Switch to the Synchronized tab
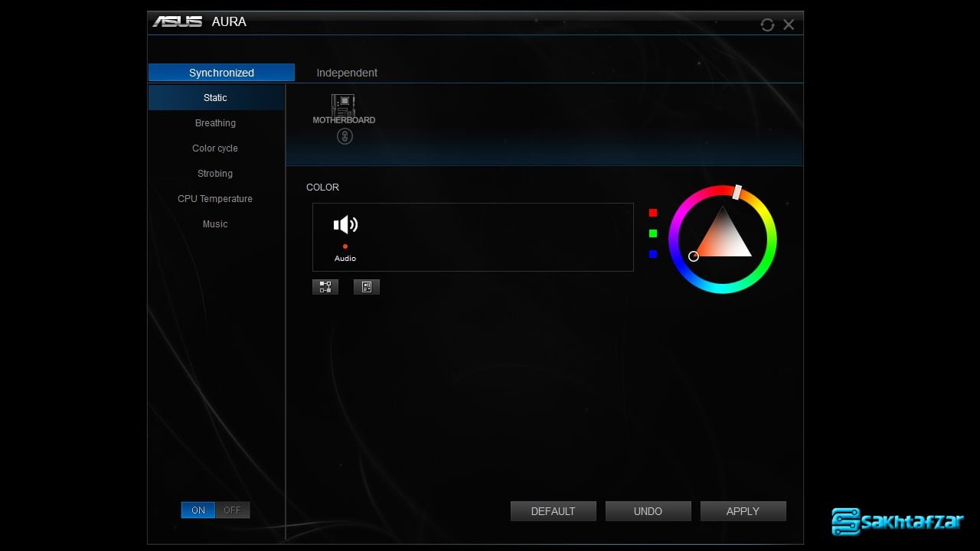Image resolution: width=980 pixels, height=551 pixels. click(221, 73)
